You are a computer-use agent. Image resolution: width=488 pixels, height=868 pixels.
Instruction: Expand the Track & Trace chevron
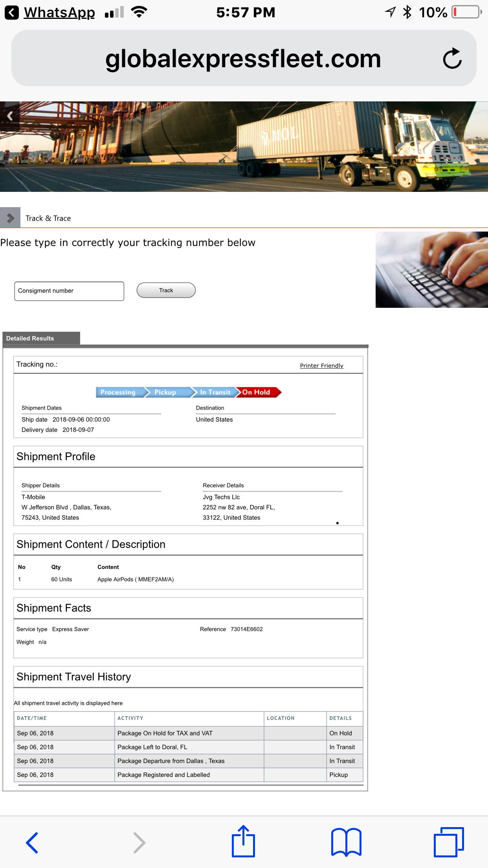10,217
